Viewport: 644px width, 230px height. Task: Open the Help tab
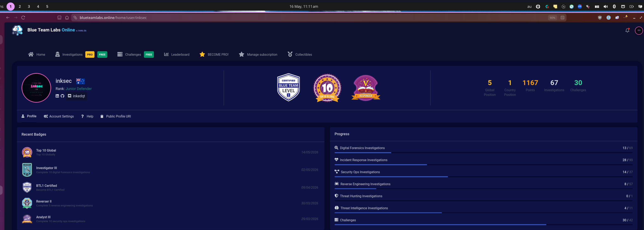(x=87, y=116)
